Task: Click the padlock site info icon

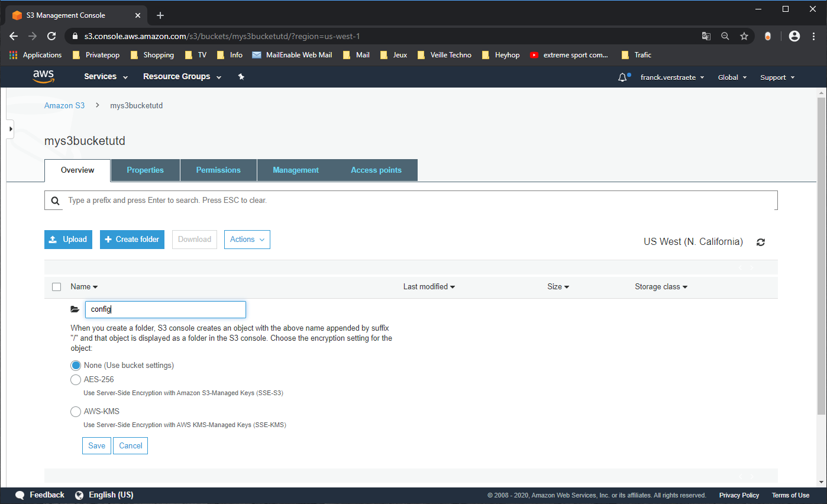Action: [x=75, y=36]
